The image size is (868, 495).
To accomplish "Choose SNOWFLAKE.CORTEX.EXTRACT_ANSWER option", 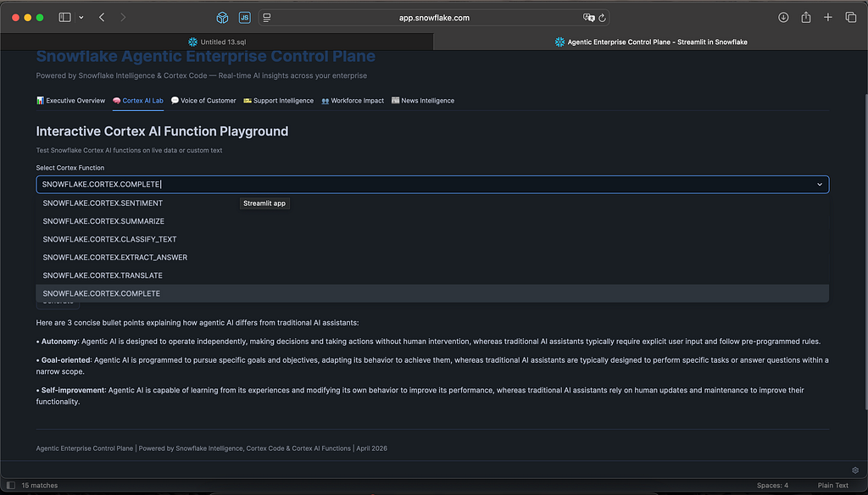I will click(432, 258).
